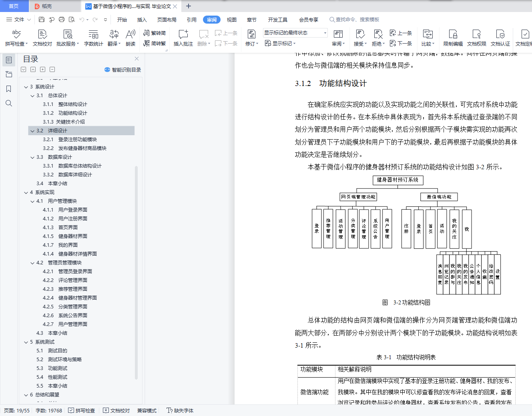Click the 页面: 19/55 page indicator

click(x=17, y=410)
